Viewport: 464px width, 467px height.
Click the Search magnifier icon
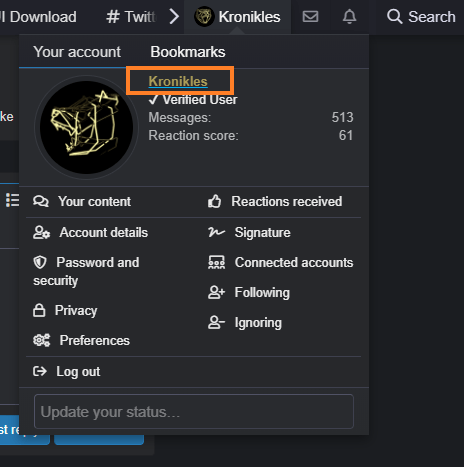click(x=395, y=16)
